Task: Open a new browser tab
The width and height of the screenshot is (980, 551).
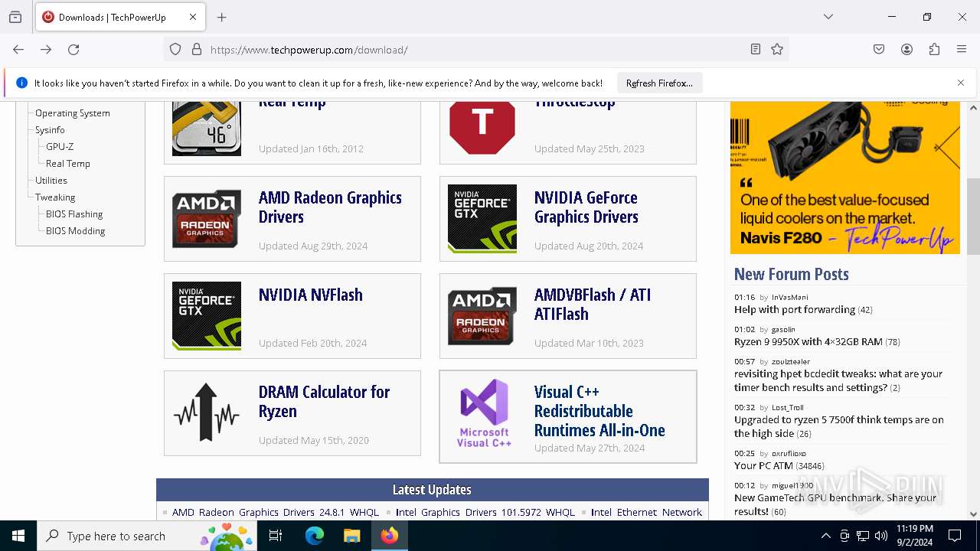Action: [222, 17]
